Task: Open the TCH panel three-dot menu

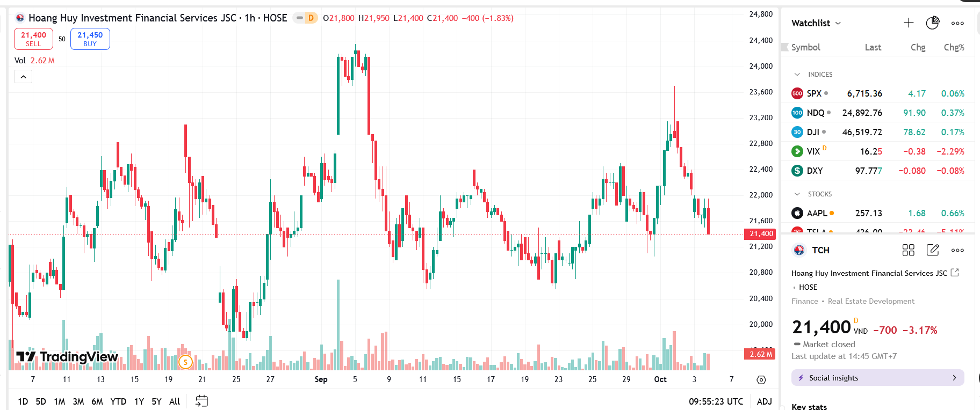Action: click(957, 250)
